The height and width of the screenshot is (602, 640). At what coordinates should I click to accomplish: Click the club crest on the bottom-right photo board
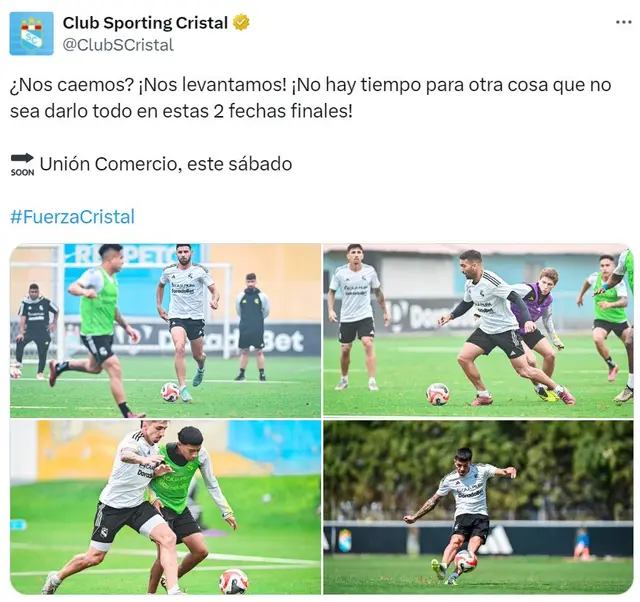tap(345, 540)
